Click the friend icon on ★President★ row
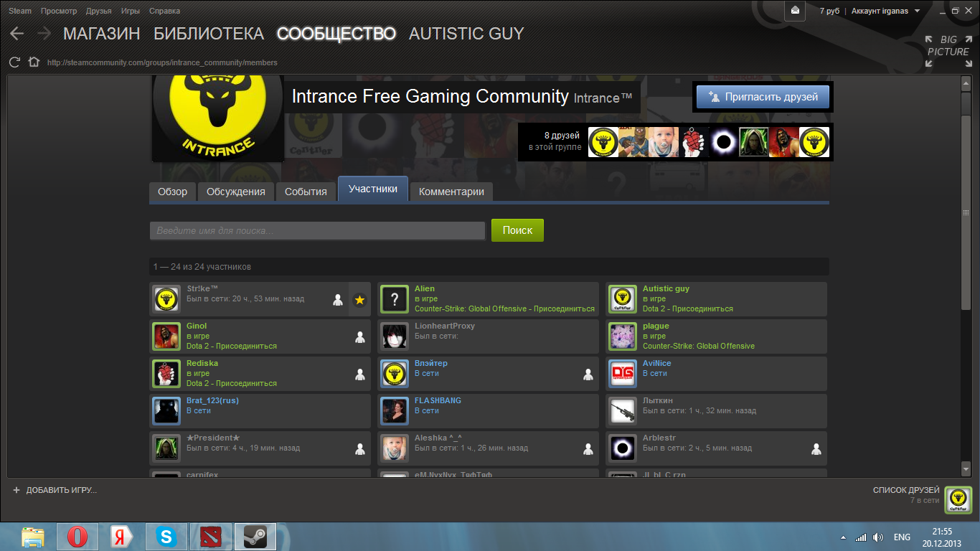The image size is (980, 551). 360,449
